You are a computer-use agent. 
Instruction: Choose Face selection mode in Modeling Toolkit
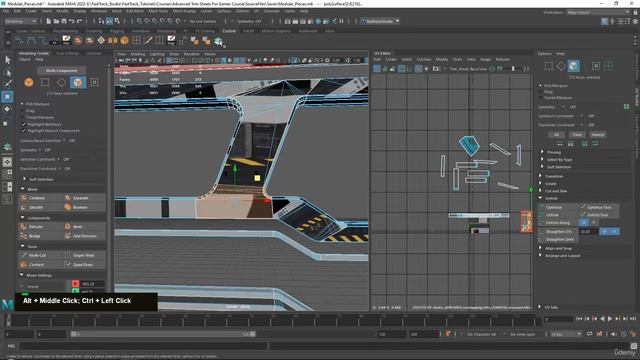[78, 82]
